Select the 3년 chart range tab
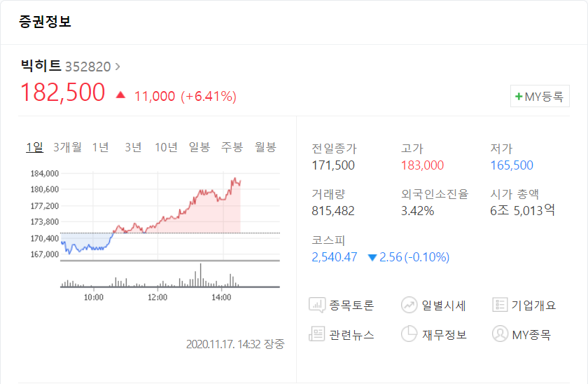This screenshot has width=588, height=384. pos(133,147)
